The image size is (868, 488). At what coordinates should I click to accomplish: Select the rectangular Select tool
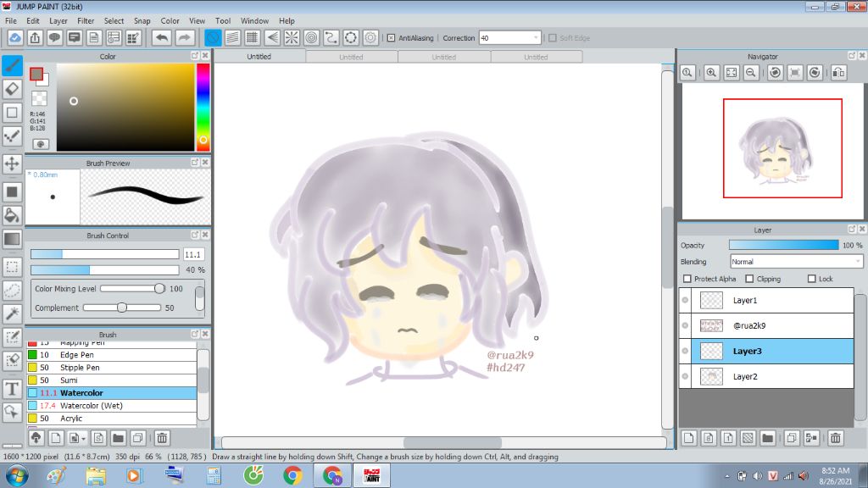[12, 267]
